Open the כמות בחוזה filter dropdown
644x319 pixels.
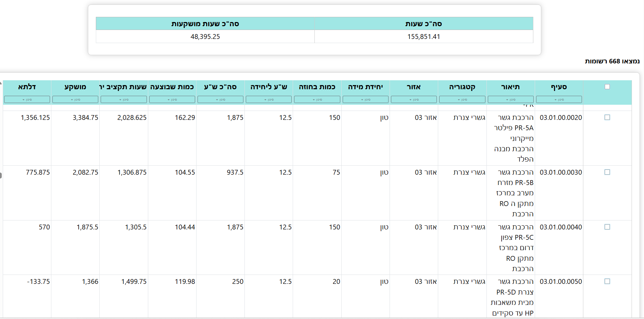click(317, 100)
